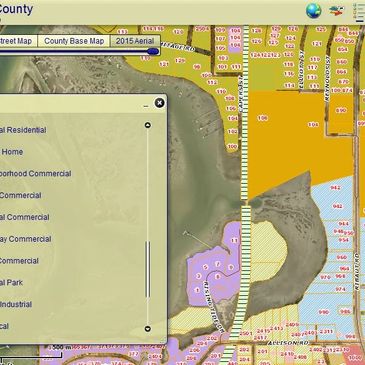Click the Ribaut Rd street label
Image resolution: width=365 pixels, height=365 pixels.
coord(356,272)
